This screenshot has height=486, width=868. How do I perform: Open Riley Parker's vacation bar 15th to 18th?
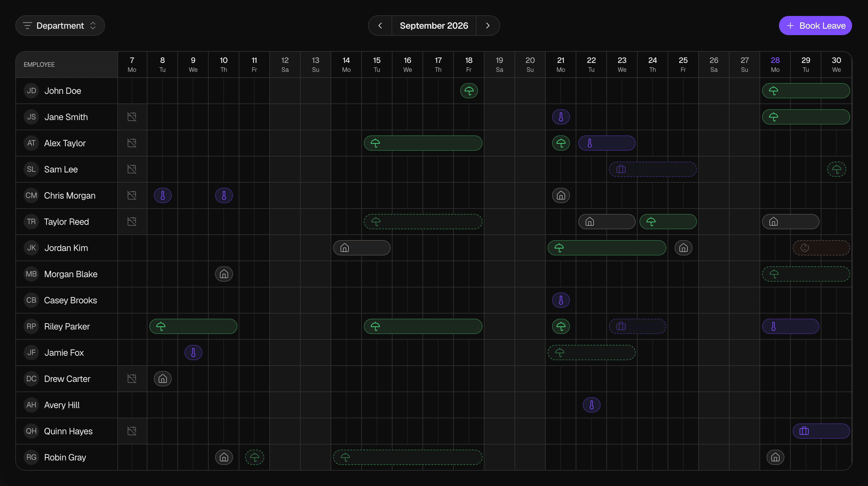[423, 326]
